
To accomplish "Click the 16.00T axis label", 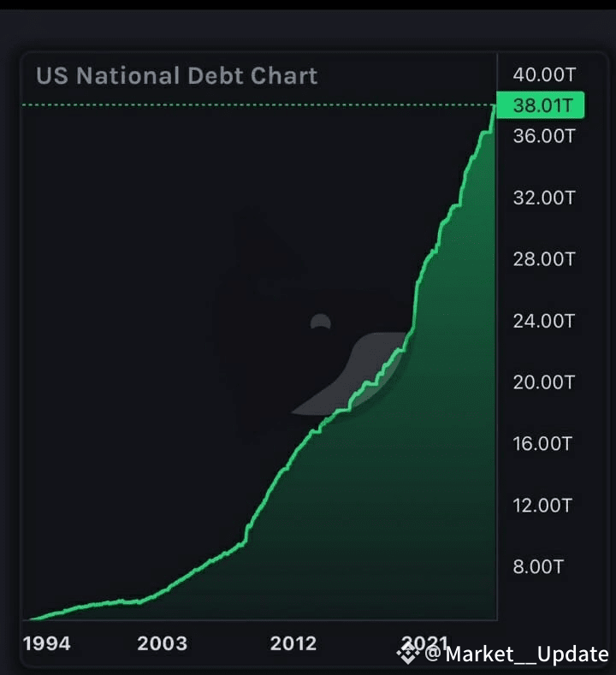I will pyautogui.click(x=542, y=444).
